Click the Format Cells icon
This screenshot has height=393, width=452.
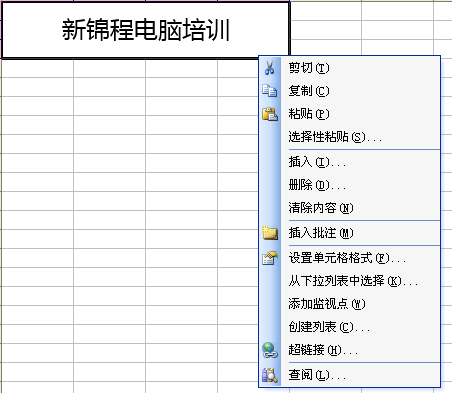click(270, 258)
